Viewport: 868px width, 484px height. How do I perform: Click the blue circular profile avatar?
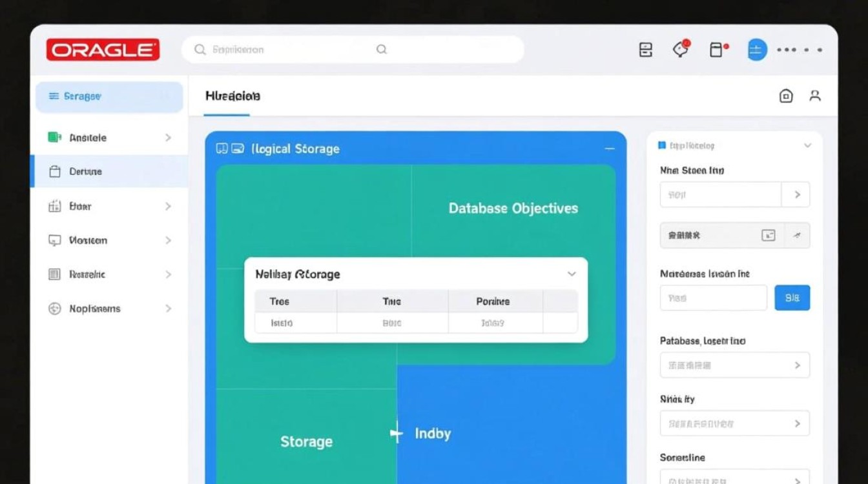[757, 50]
